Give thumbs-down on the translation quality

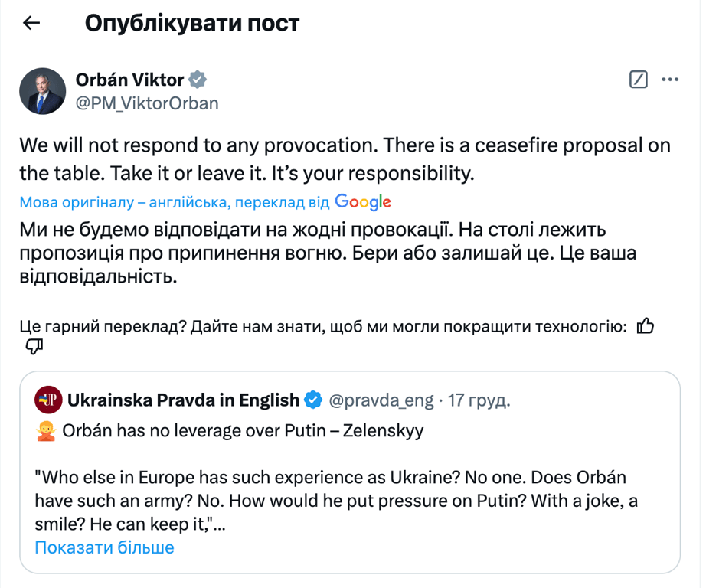point(34,348)
